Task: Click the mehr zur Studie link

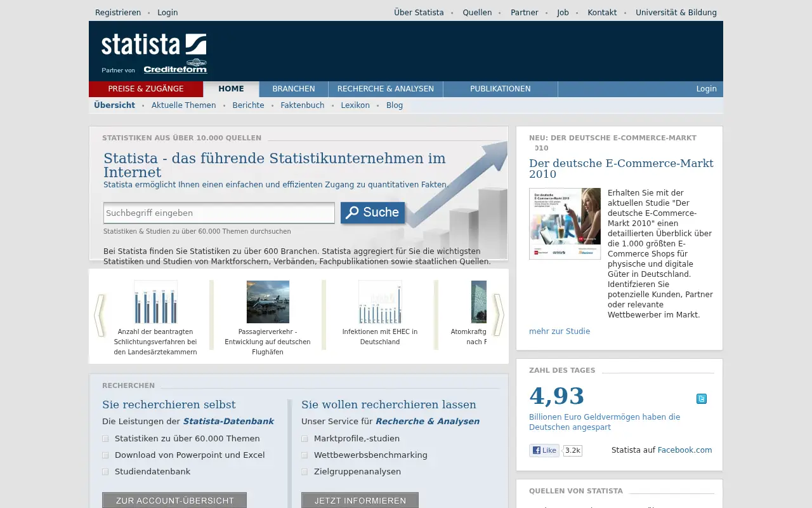Action: point(560,331)
